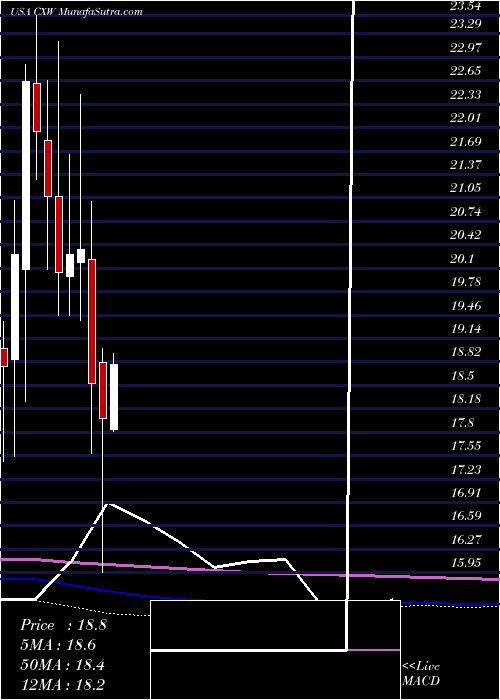This screenshot has width=500, height=700.
Task: Click the 18.18 price axis label
Action: 465,399
